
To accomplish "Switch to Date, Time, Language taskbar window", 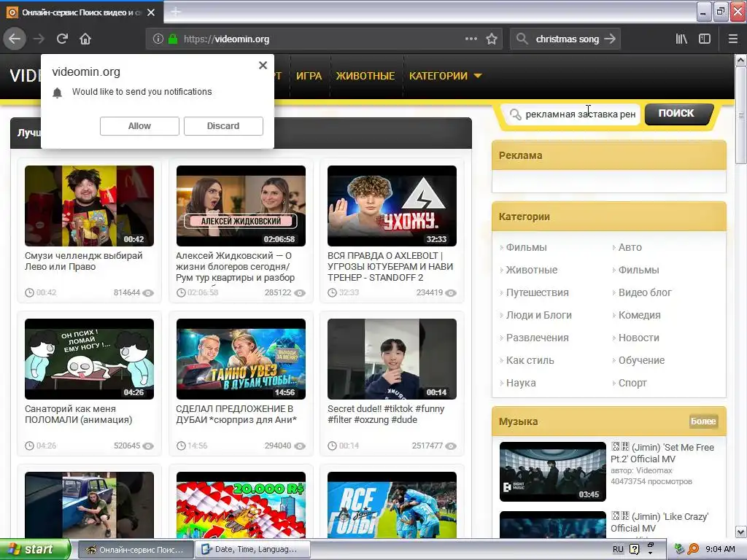I will click(253, 550).
